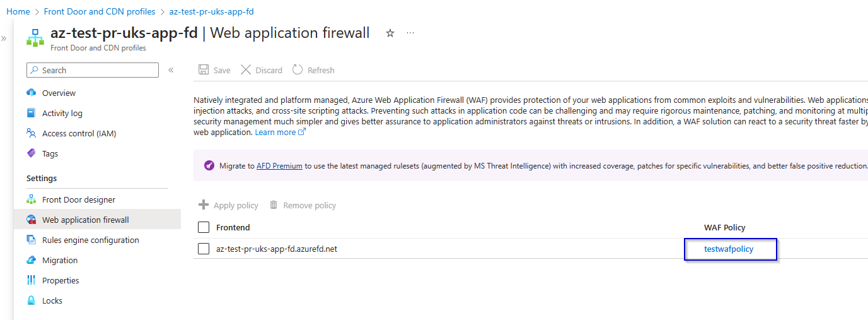Screen dimensions: 868x320
Task: Click the Discard X icon
Action: pos(246,69)
